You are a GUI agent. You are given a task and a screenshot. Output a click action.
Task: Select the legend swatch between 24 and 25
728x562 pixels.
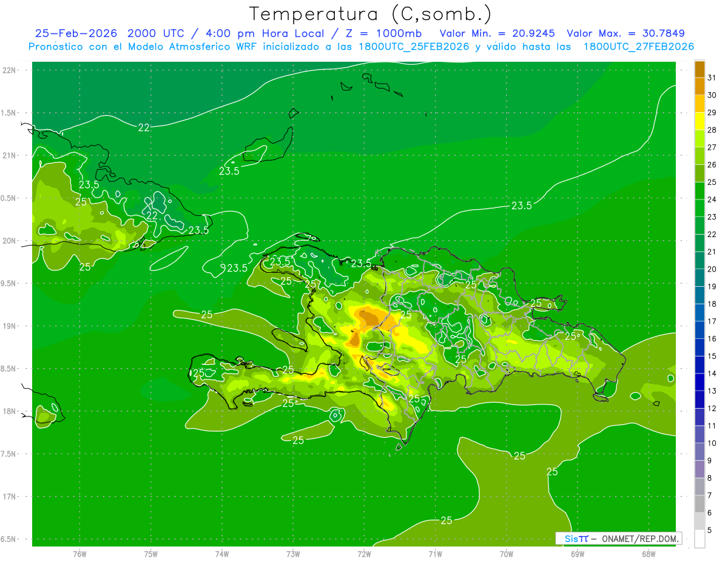tap(699, 190)
